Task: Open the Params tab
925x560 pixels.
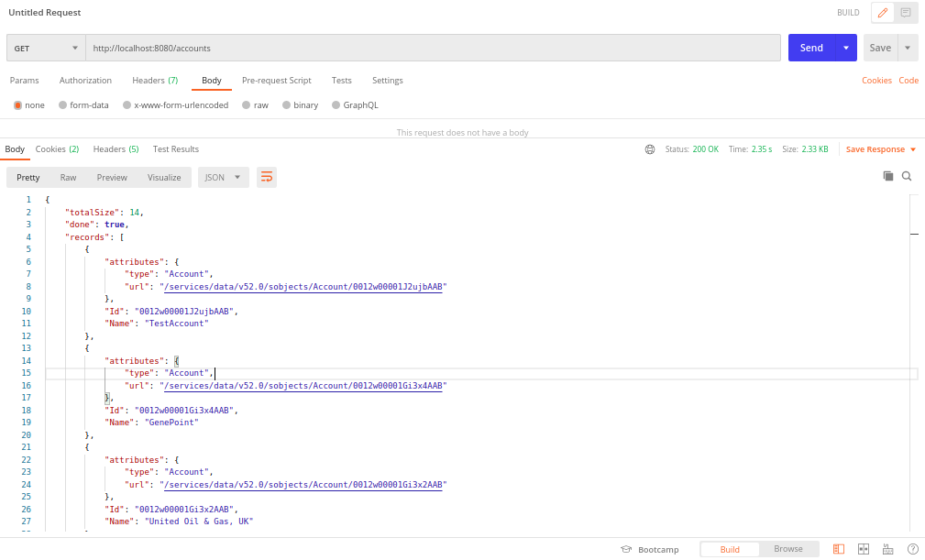Action: pyautogui.click(x=24, y=80)
